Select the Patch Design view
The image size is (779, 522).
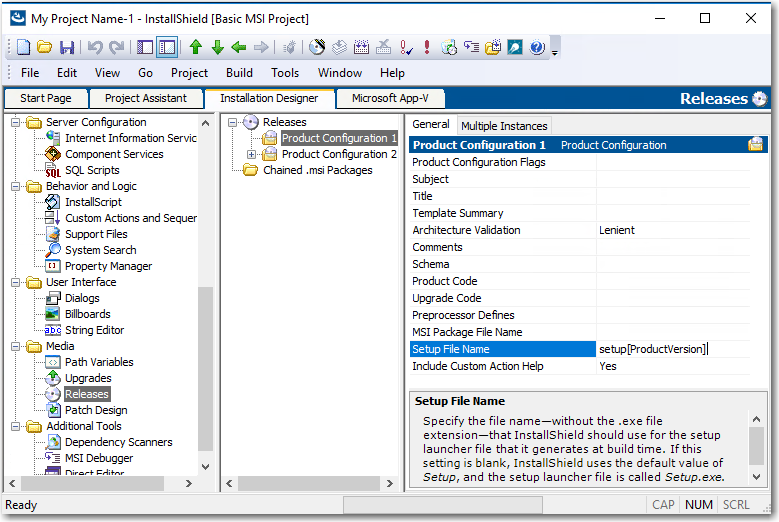[96, 410]
